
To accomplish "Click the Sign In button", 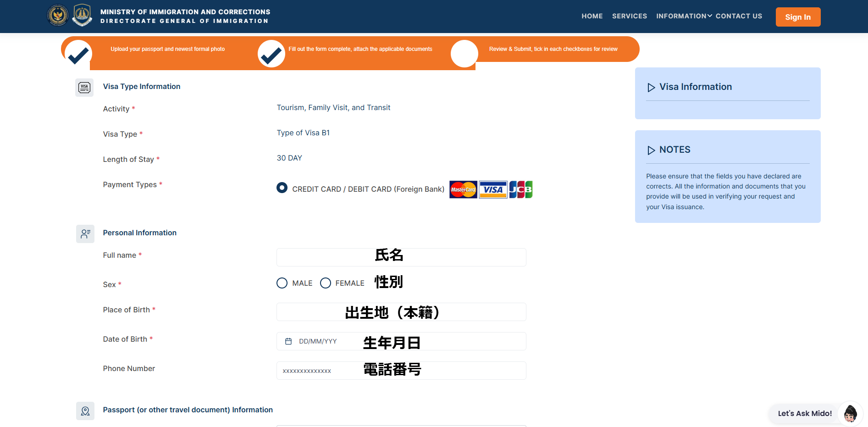I will (x=798, y=17).
